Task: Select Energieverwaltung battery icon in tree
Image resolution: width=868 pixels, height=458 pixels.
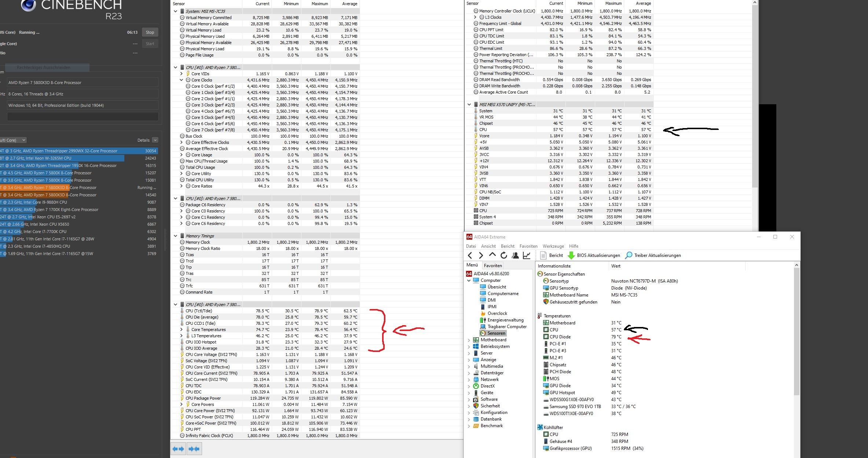Action: (483, 320)
